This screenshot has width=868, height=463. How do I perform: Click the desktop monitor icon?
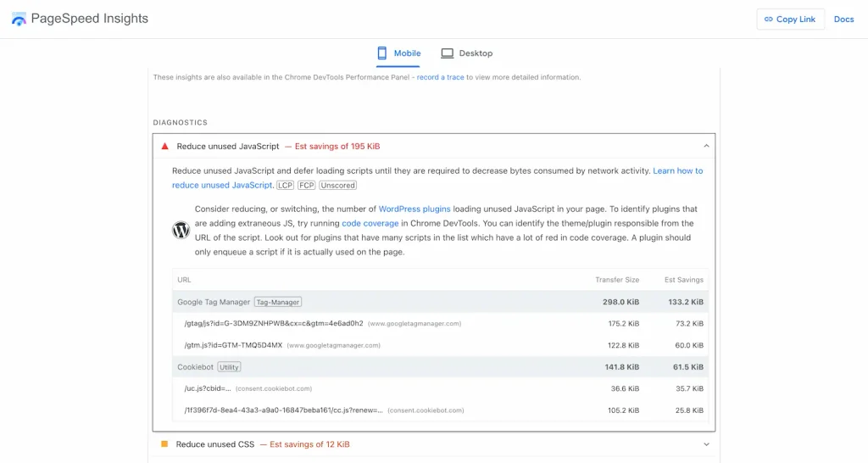[448, 53]
